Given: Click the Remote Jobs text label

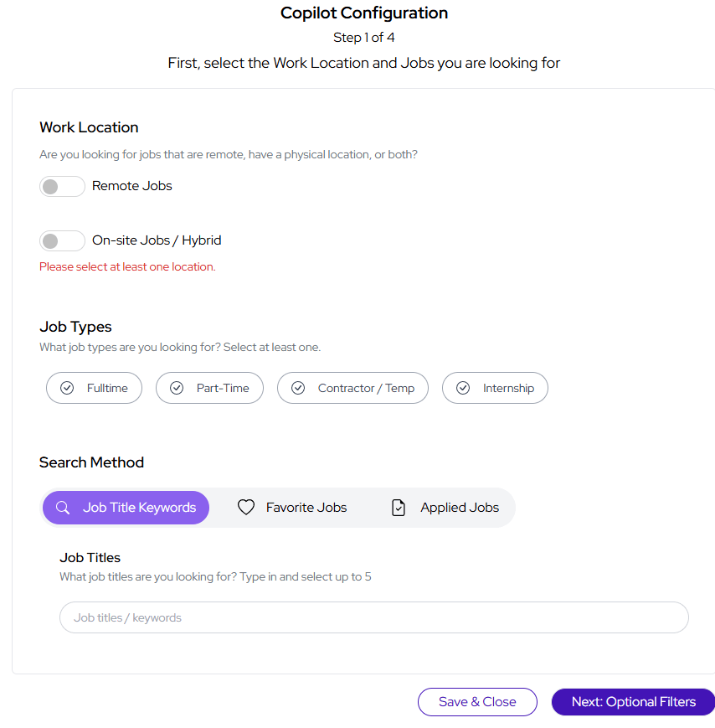Looking at the screenshot, I should point(132,186).
